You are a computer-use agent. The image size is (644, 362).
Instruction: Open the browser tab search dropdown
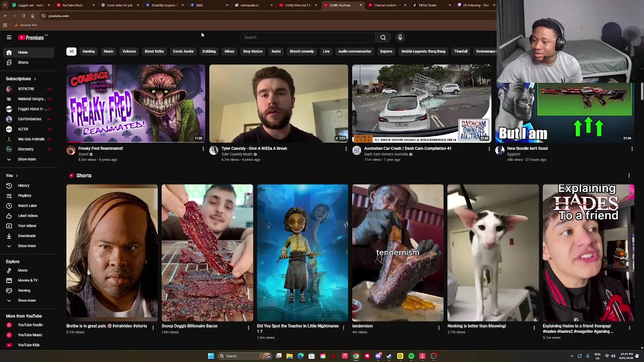click(5, 5)
